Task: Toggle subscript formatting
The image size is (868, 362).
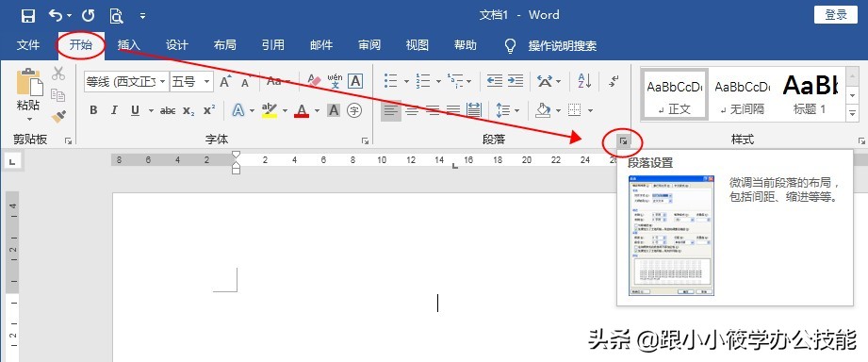Action: pos(188,110)
